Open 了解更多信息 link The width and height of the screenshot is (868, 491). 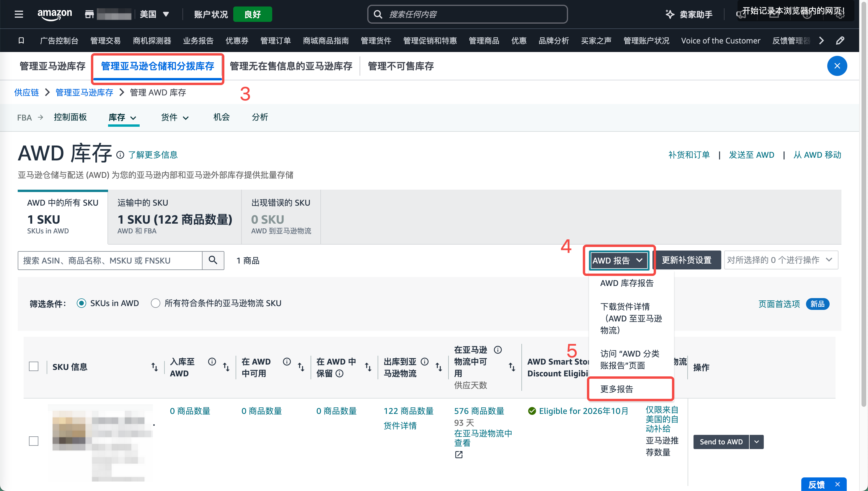click(153, 155)
